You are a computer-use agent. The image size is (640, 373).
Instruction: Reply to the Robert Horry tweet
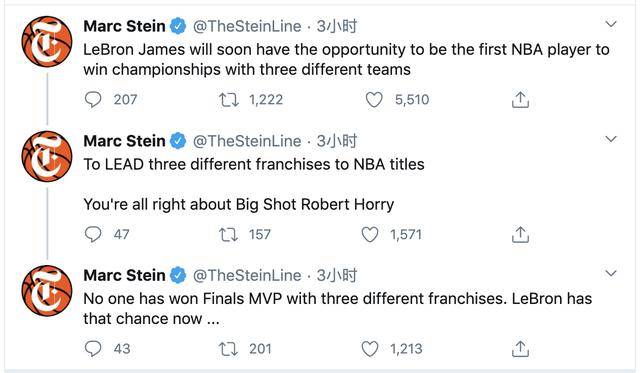(93, 234)
